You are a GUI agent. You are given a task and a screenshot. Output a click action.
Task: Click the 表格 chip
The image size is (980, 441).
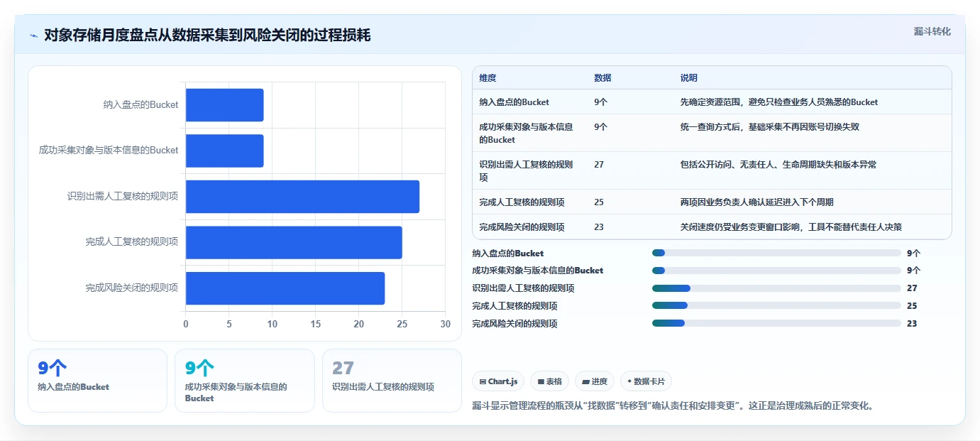tap(550, 381)
